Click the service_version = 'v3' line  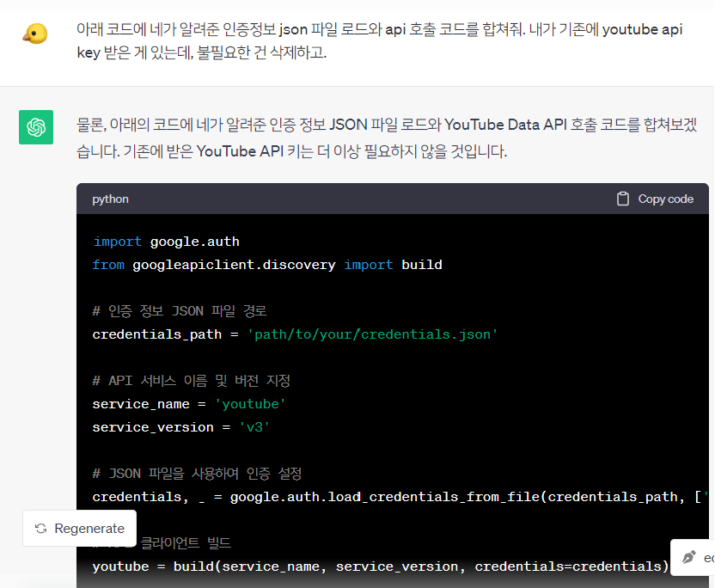pyautogui.click(x=181, y=427)
